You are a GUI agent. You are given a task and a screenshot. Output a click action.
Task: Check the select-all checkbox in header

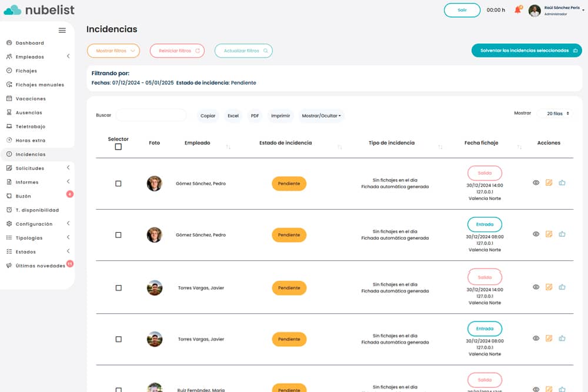(x=118, y=147)
